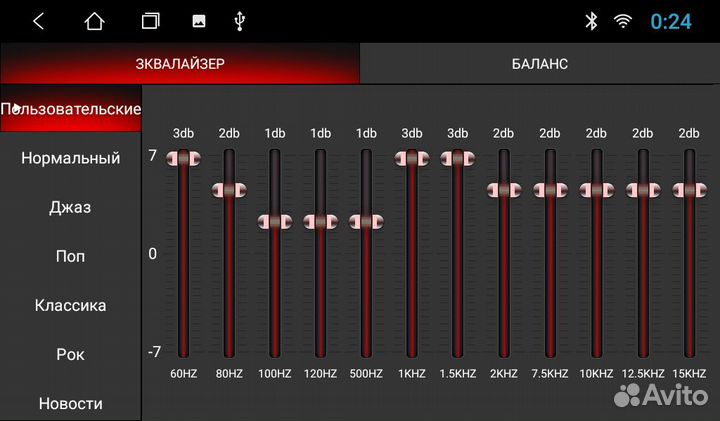
Task: Tap the USB connection icon
Action: [238, 21]
